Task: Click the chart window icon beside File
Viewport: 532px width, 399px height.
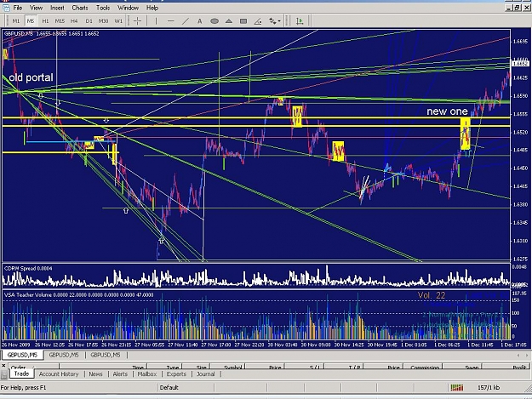Action: point(6,8)
